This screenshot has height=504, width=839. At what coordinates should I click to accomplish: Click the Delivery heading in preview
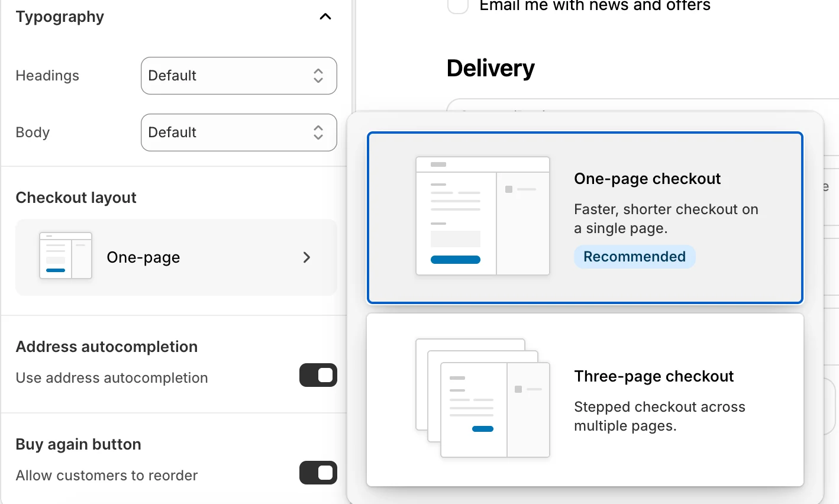(491, 69)
